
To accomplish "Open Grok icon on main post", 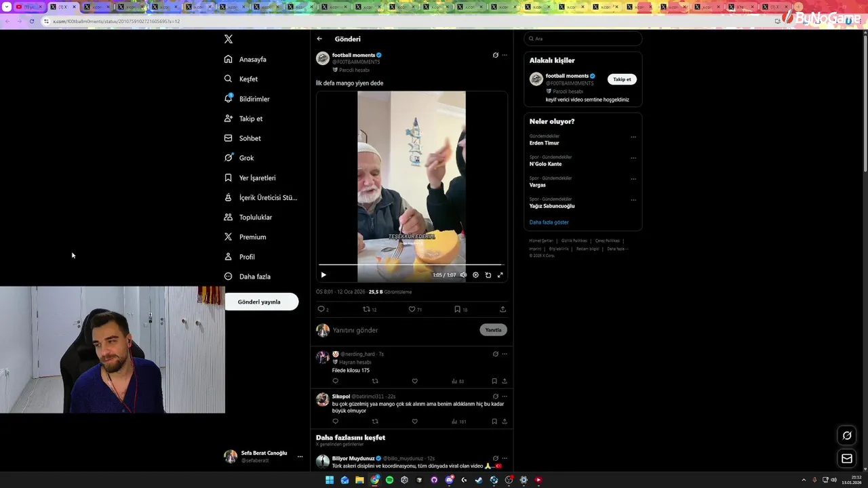I will (495, 55).
